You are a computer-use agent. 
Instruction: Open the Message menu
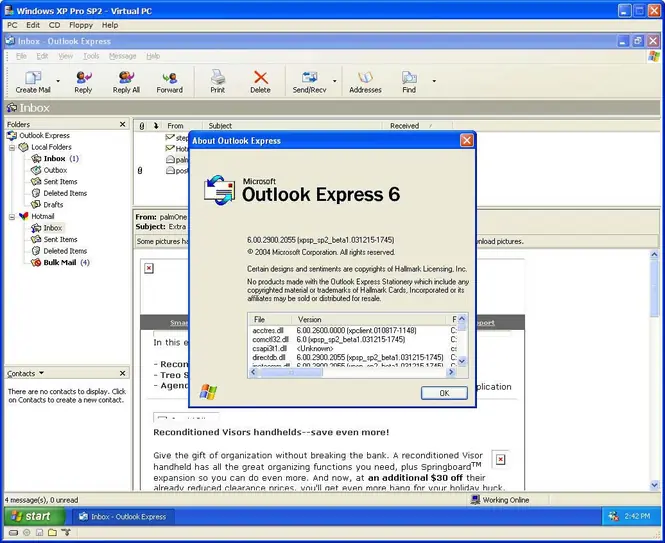click(x=123, y=56)
